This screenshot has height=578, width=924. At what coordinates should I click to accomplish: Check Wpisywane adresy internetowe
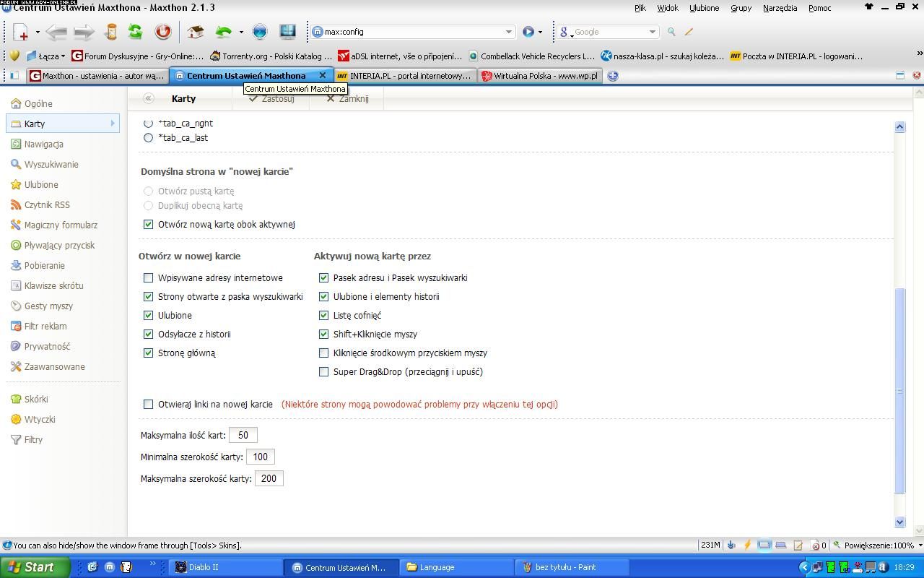pyautogui.click(x=148, y=277)
